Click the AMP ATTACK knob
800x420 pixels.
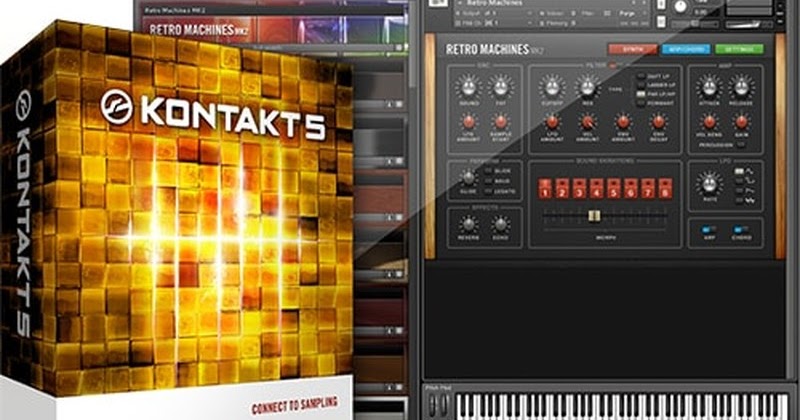point(709,87)
